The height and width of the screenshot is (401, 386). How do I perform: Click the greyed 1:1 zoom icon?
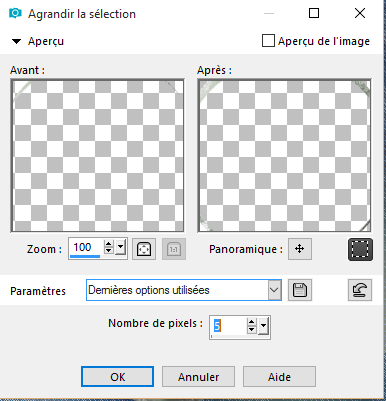pyautogui.click(x=174, y=249)
